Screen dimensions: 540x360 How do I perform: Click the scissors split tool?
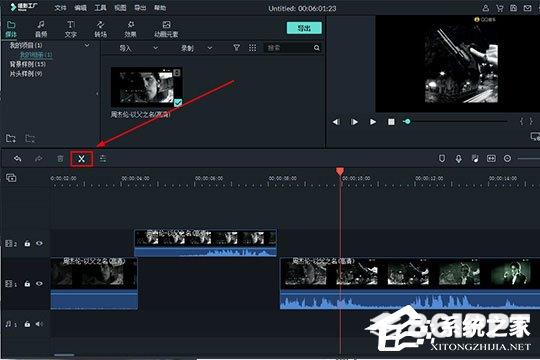[x=81, y=159]
